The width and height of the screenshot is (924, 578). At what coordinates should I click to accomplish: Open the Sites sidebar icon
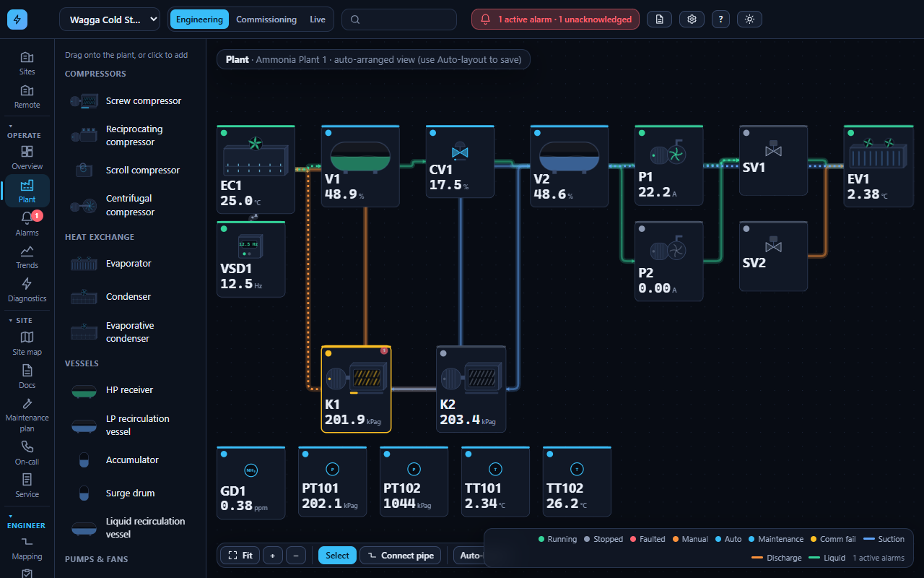point(27,64)
